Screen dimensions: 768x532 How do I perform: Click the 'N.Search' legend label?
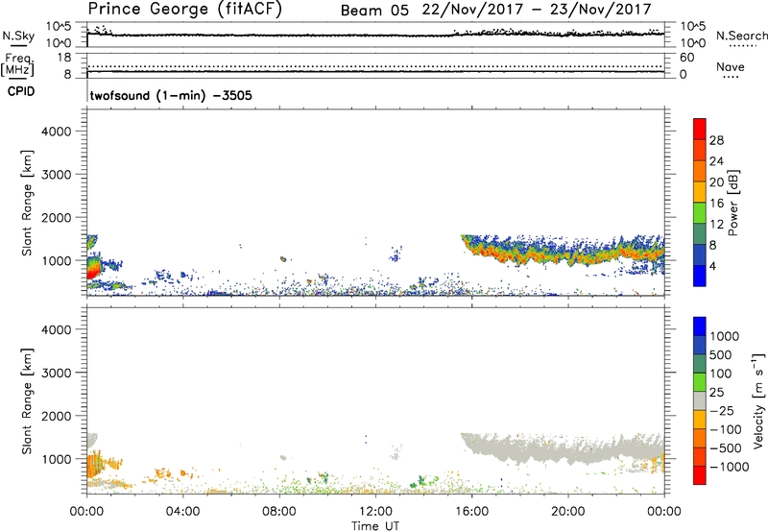741,36
